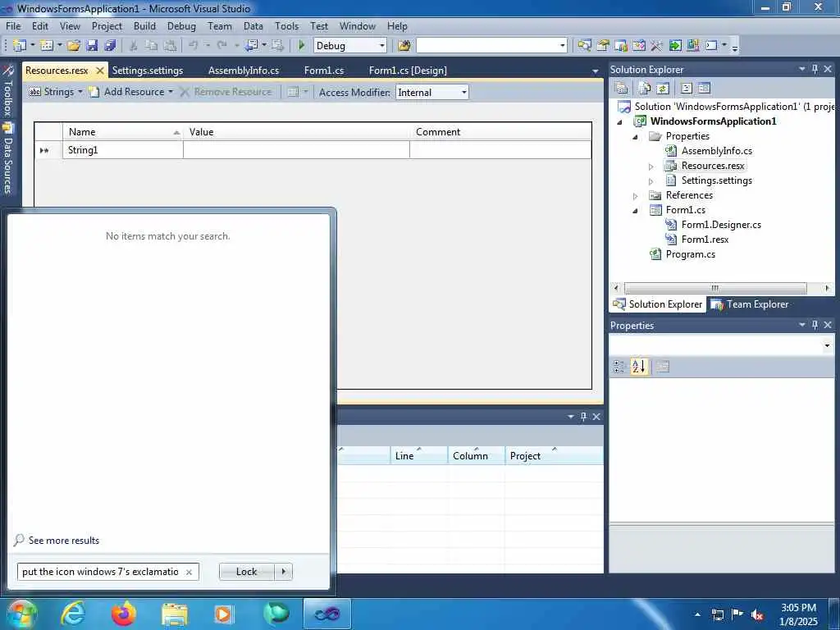The width and height of the screenshot is (840, 630).
Task: Open the Strings resource type dropdown
Action: pyautogui.click(x=56, y=92)
